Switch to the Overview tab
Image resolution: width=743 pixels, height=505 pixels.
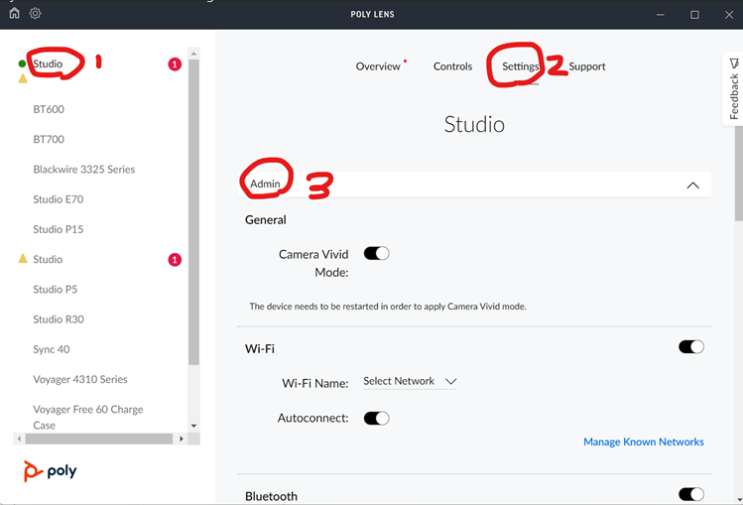coord(378,67)
